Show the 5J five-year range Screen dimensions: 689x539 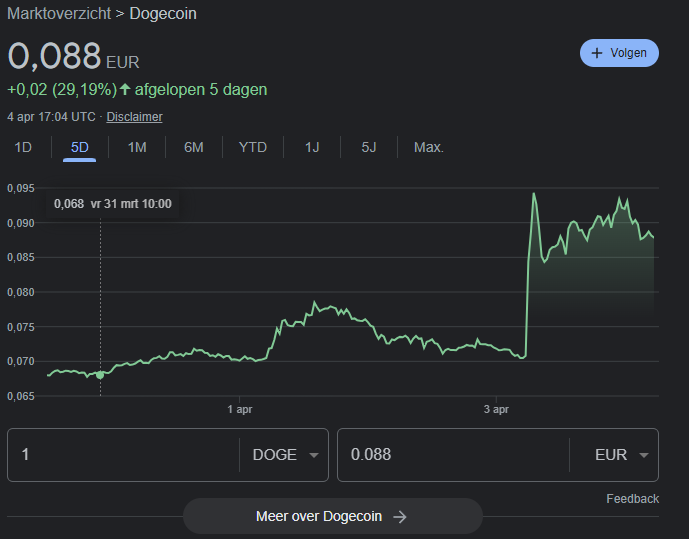(369, 147)
